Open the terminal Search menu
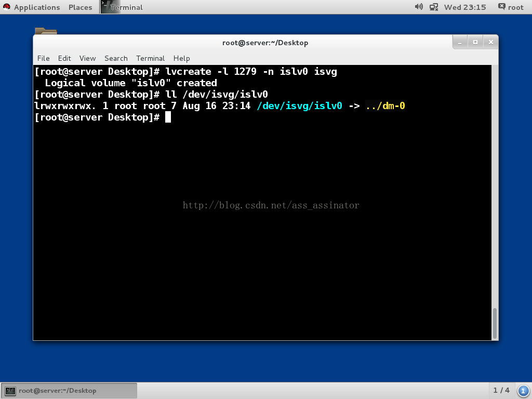 point(116,58)
